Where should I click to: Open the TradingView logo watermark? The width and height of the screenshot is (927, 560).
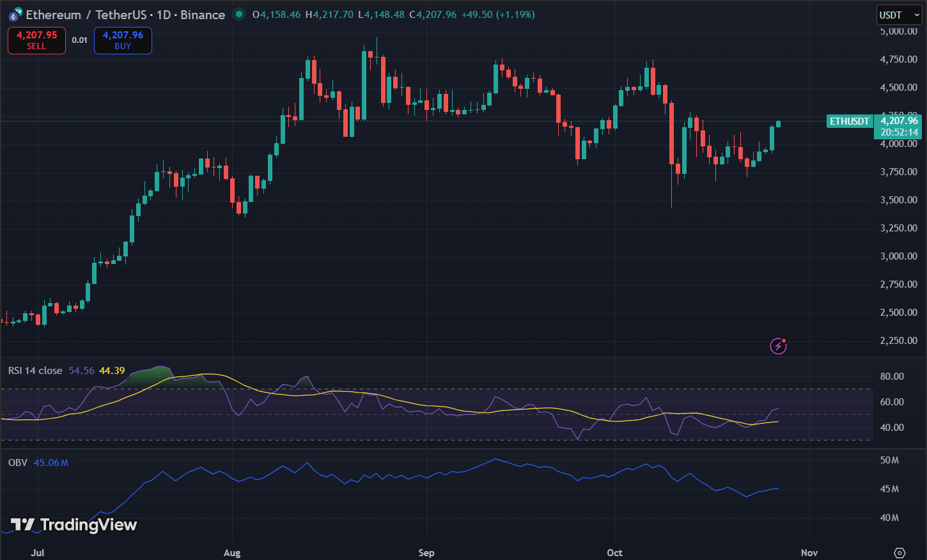pos(74,524)
